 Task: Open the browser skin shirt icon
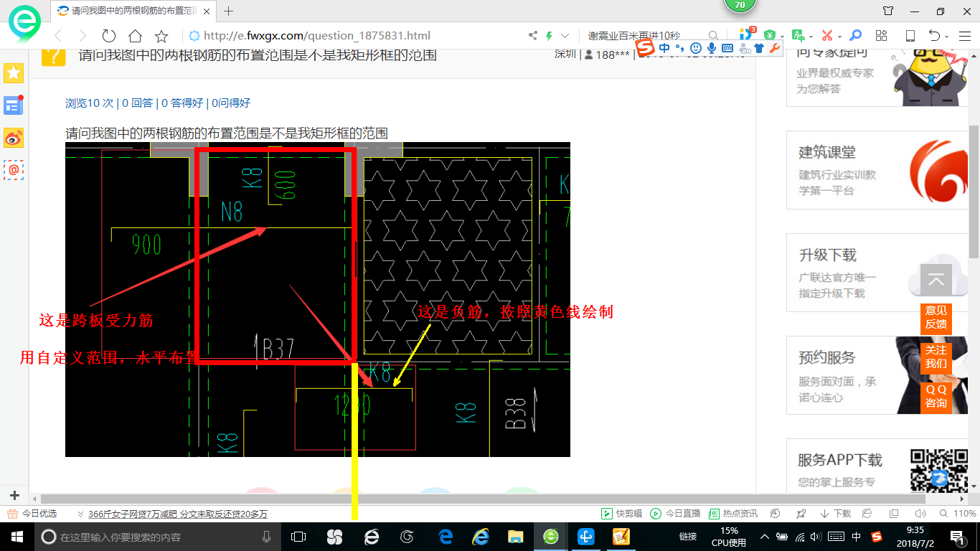(888, 11)
